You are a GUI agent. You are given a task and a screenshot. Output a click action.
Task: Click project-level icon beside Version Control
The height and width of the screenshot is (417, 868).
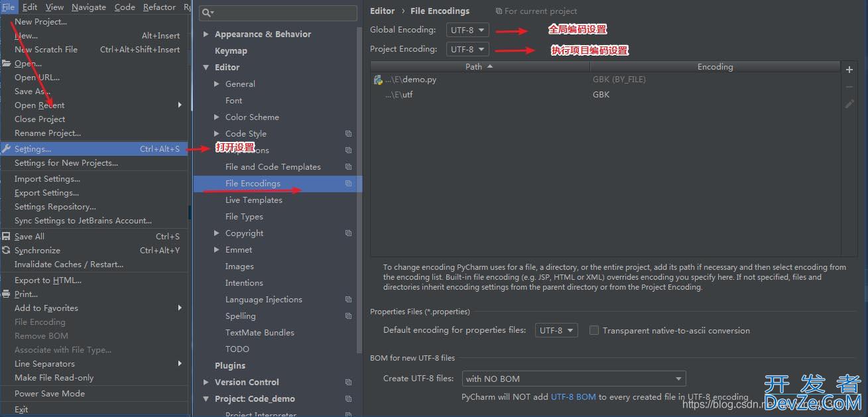348,383
